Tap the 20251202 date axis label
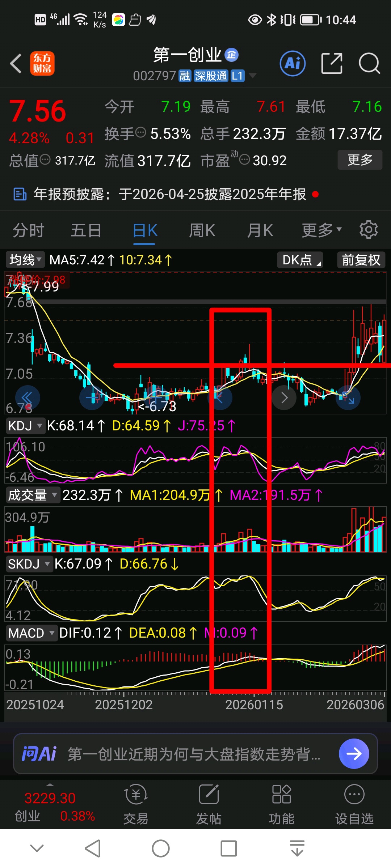Screen dimensions: 391x868 [x=124, y=705]
